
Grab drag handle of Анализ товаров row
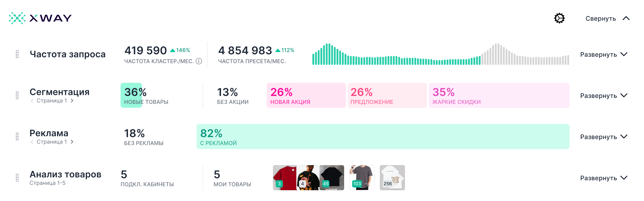17,178
